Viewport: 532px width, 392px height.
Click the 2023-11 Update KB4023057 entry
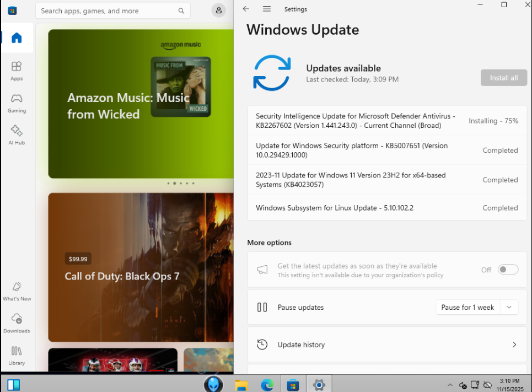387,180
